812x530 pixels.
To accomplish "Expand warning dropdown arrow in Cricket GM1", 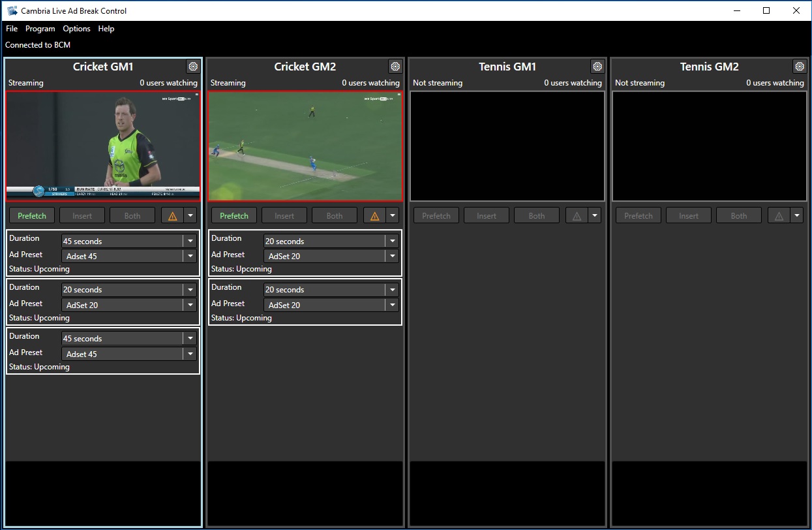I will coord(190,216).
